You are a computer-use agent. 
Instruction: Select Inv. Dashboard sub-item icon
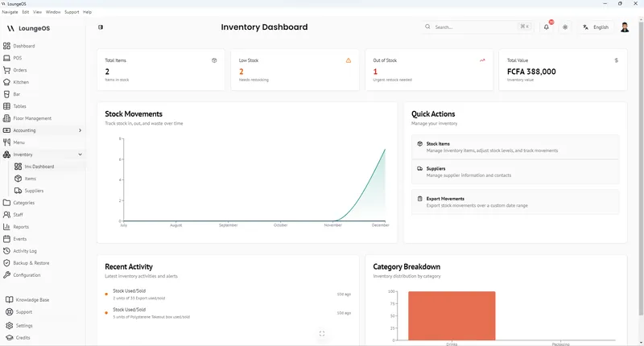click(18, 167)
